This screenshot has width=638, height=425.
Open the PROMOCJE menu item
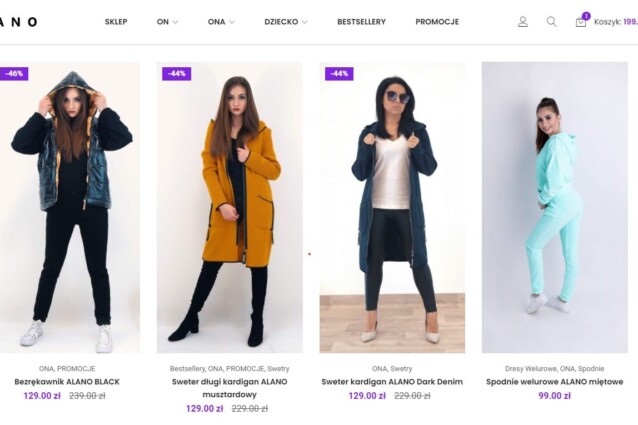(x=437, y=21)
